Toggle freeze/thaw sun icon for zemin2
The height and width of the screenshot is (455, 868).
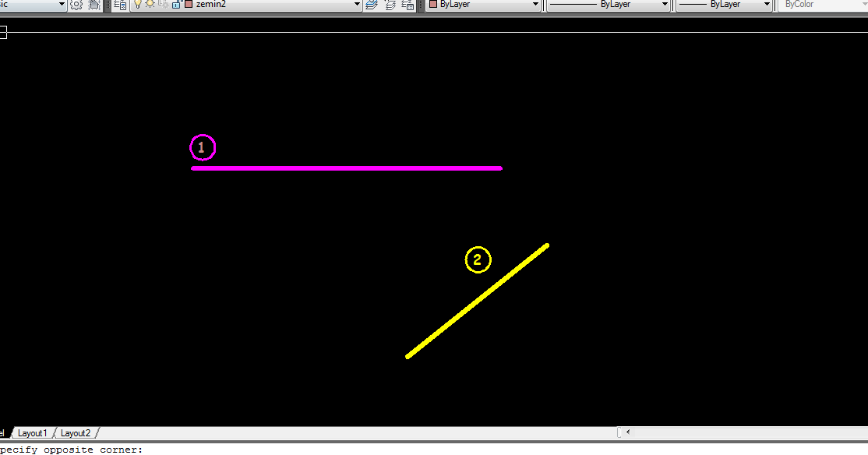(x=150, y=4)
